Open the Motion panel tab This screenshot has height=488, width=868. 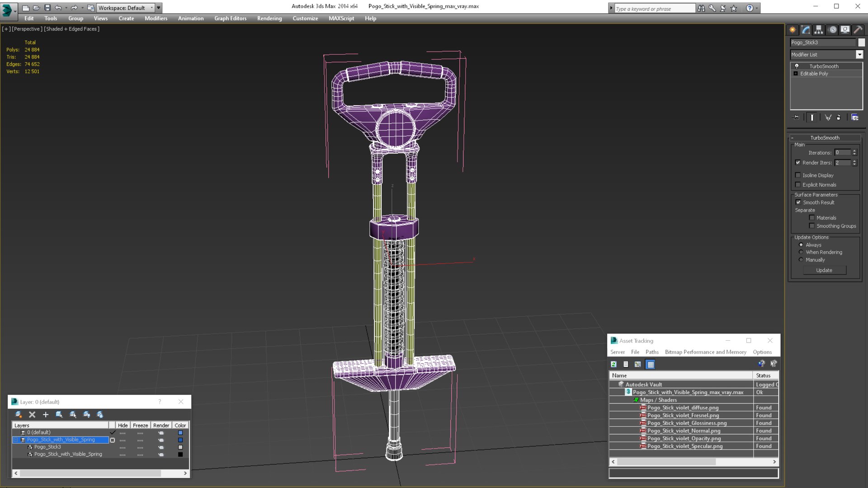(x=832, y=30)
